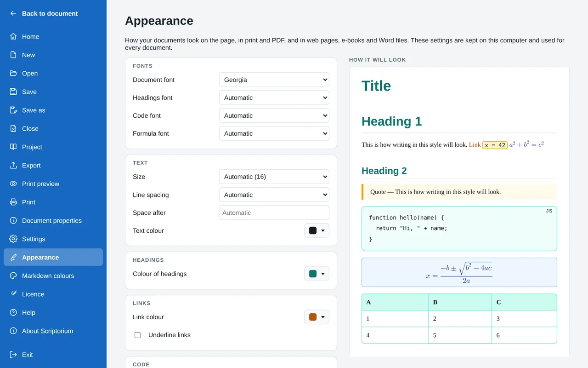This screenshot has height=368, width=588.
Task: Open the Headings font dropdown
Action: (x=274, y=98)
